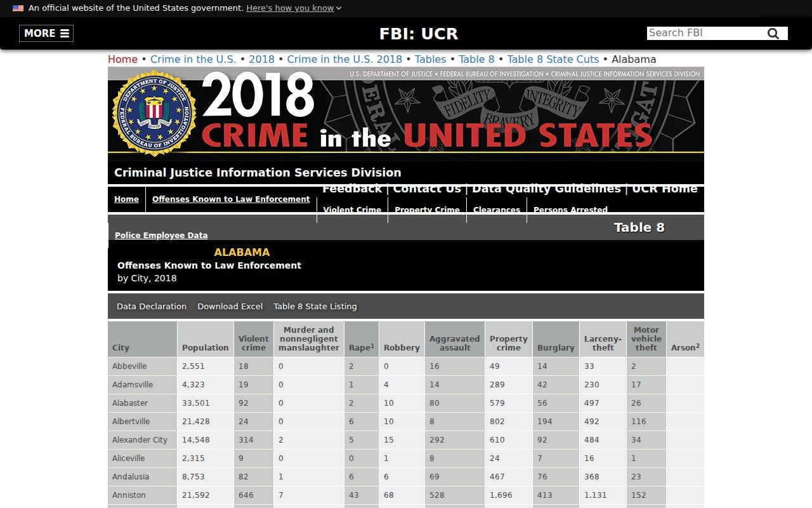Image resolution: width=812 pixels, height=508 pixels.
Task: Click the Contact Us link
Action: [x=427, y=189]
